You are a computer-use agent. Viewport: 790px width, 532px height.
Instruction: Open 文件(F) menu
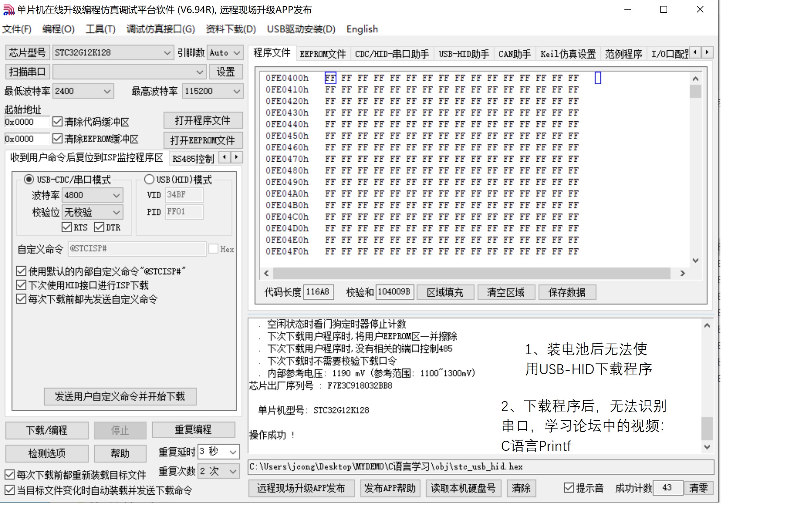pos(17,29)
